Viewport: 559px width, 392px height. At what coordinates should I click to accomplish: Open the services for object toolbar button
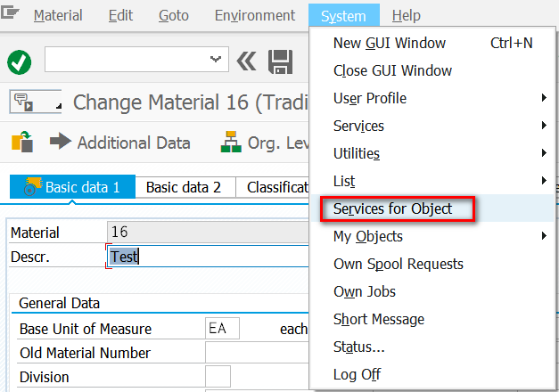click(x=35, y=102)
